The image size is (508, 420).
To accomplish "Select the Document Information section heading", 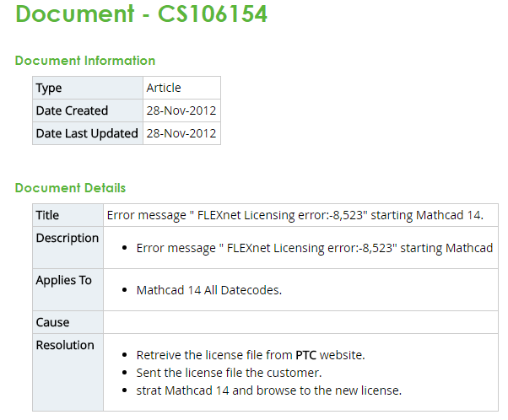I will [85, 61].
